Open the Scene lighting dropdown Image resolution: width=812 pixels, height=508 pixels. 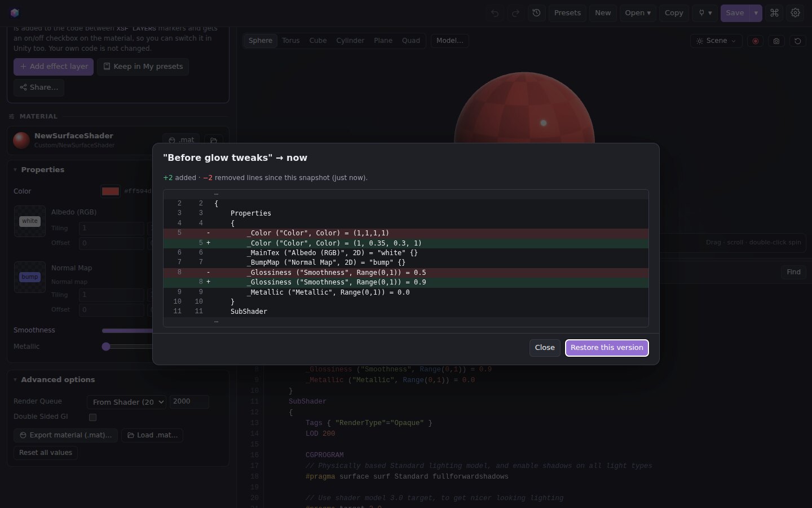point(716,41)
